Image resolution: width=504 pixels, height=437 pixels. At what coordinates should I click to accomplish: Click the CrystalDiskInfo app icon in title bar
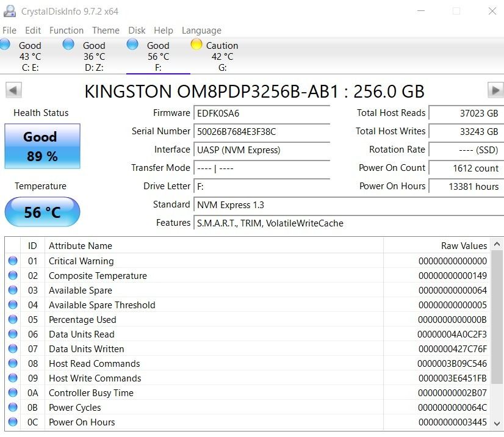[x=10, y=11]
